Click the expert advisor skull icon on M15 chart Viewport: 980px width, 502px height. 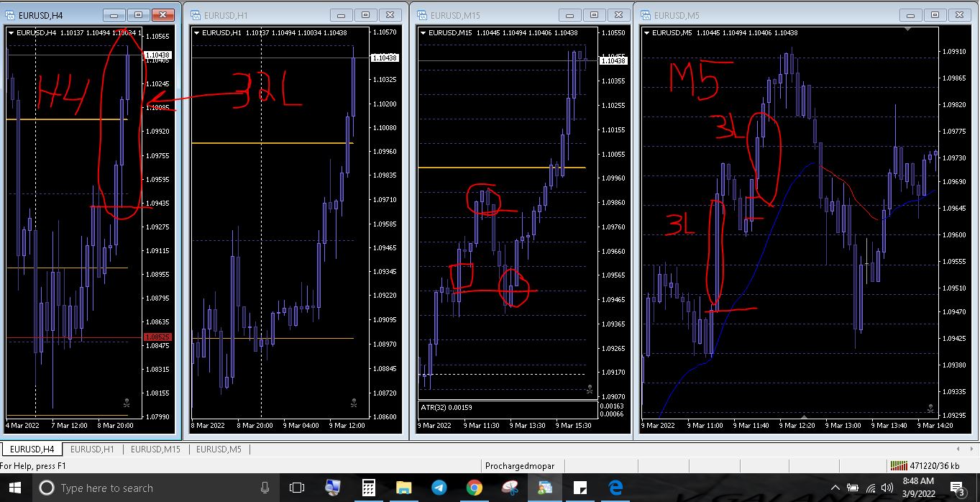[590, 389]
